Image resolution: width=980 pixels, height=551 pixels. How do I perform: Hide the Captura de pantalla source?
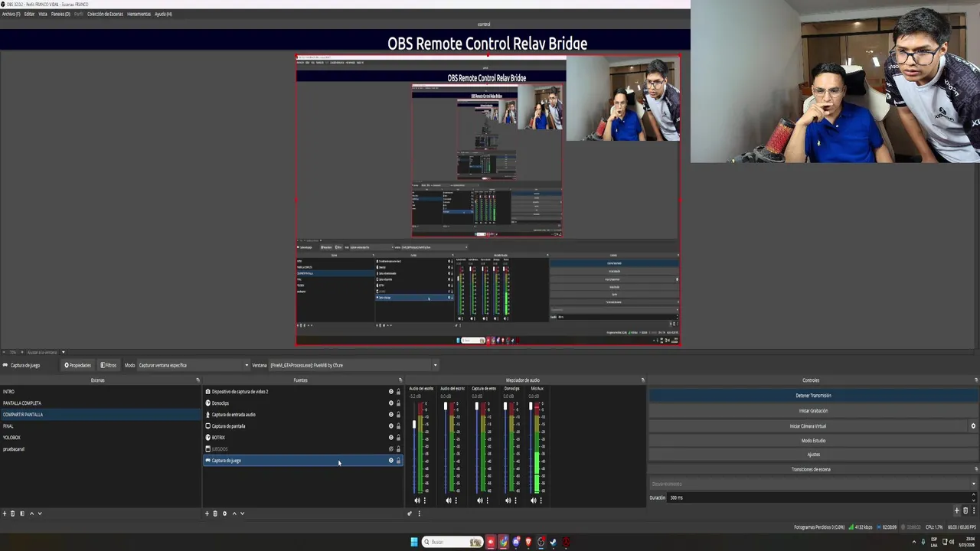pos(390,426)
